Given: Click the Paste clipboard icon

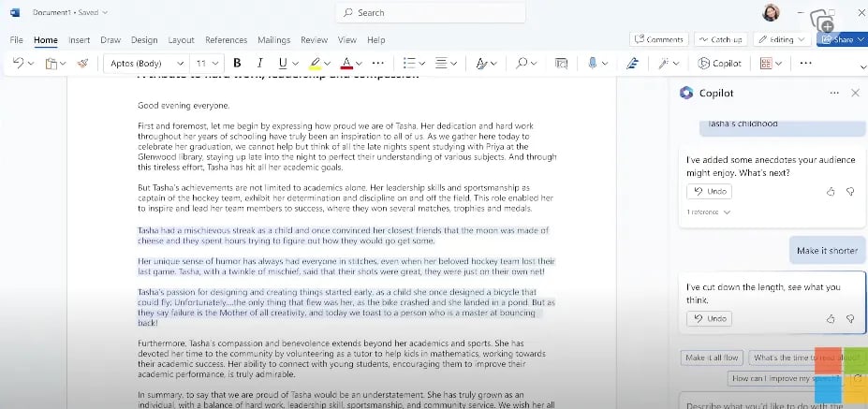Looking at the screenshot, I should (51, 63).
